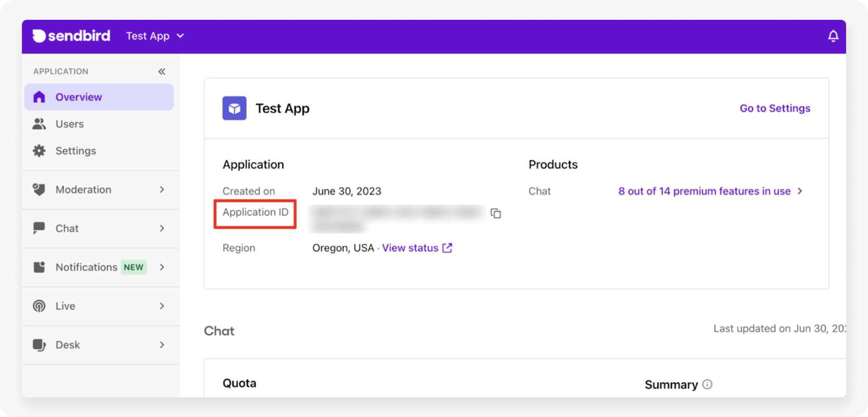
Task: Click the Settings gear icon
Action: click(x=39, y=151)
